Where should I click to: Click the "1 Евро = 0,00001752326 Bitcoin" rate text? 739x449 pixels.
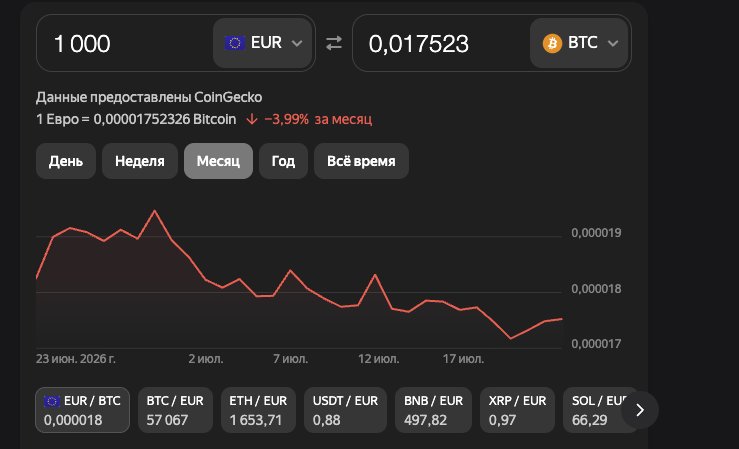coord(136,119)
